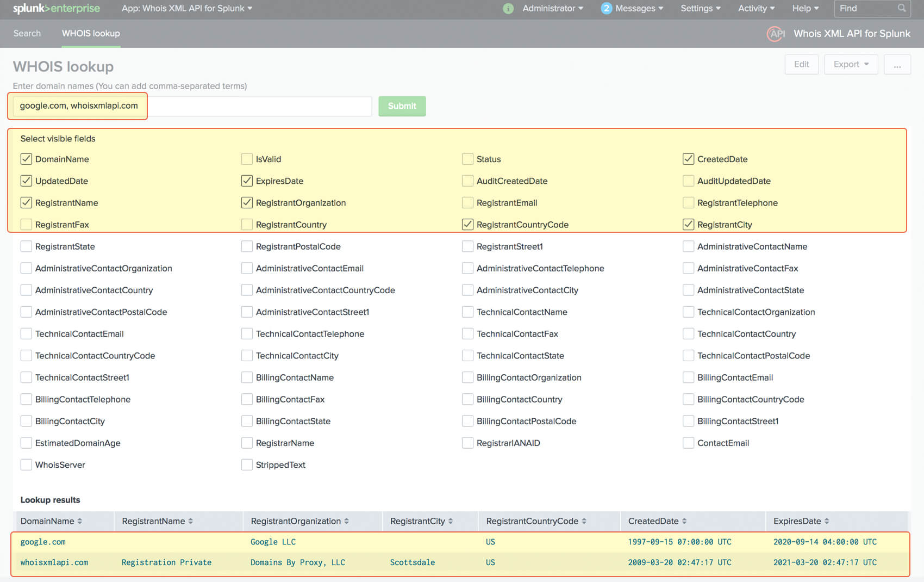Uncheck the CreatedDate checkbox

click(688, 159)
